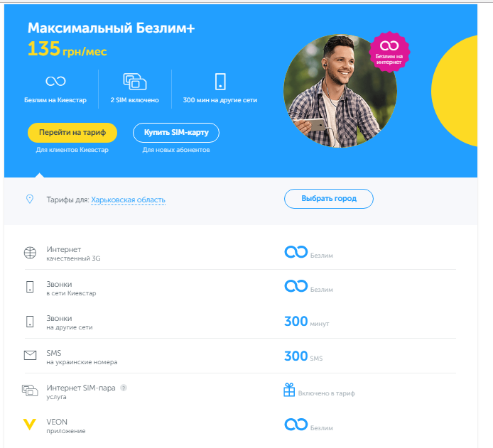Screen dimensions: 493x448
Task: Click the SIM-pair icon beside Интернет SIM-пара
Action: (30, 390)
